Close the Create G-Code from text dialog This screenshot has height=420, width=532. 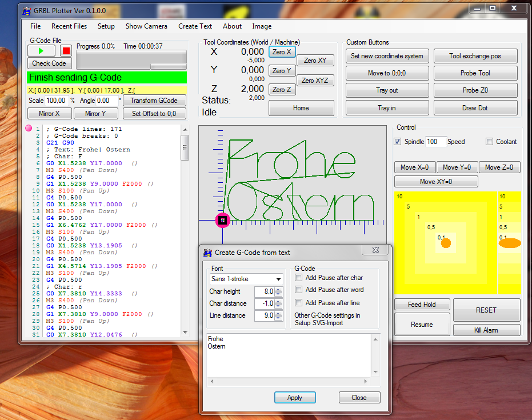375,250
